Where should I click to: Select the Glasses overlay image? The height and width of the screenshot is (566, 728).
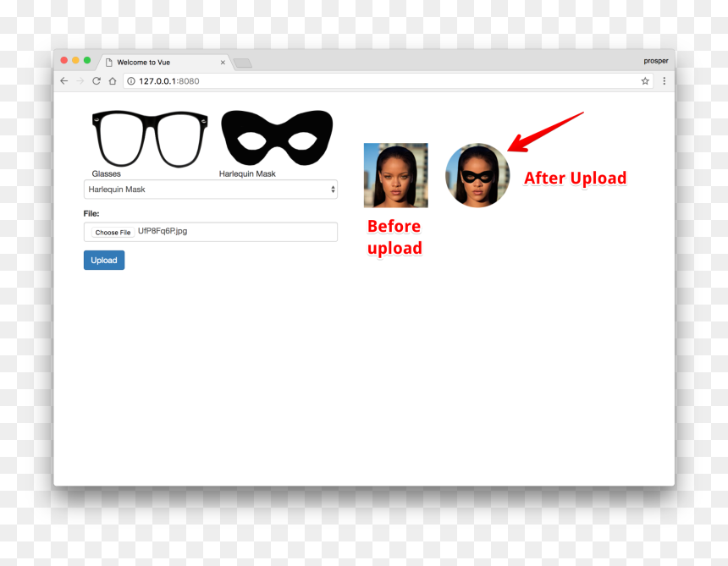pos(150,139)
